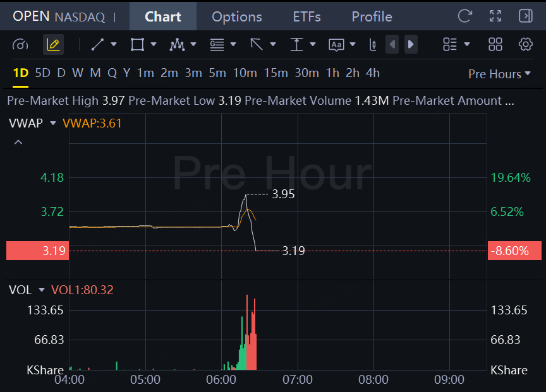Viewport: 546px width, 392px height.
Task: Select the 3m interval
Action: (x=193, y=73)
